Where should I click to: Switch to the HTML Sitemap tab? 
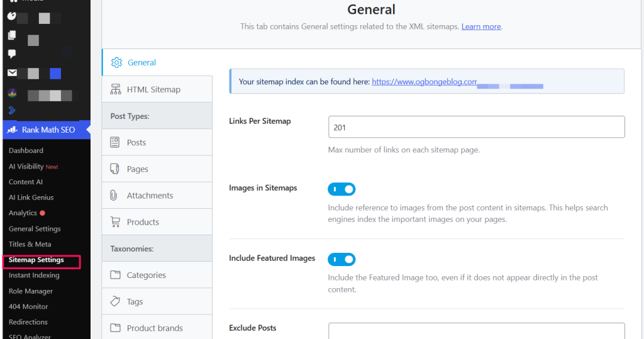[157, 89]
